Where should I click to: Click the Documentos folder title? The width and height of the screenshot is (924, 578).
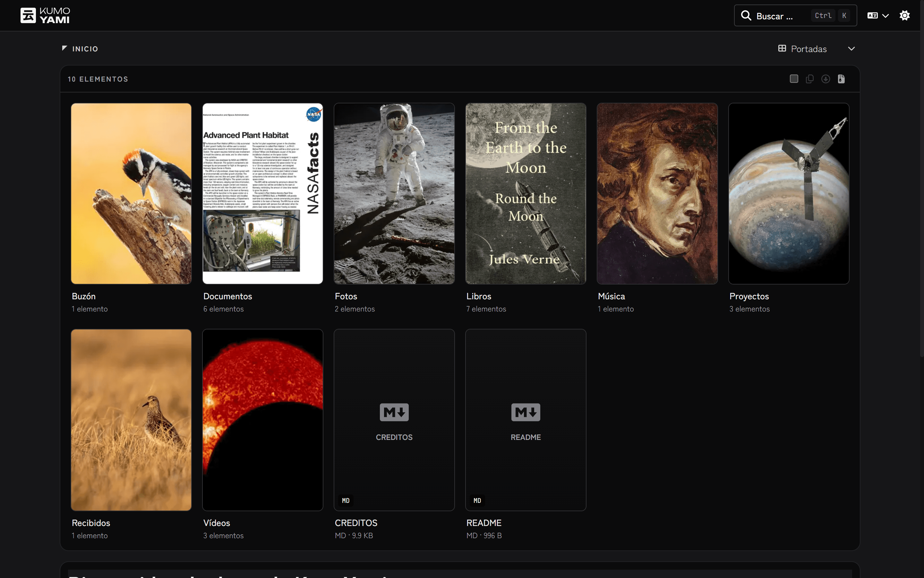pos(227,296)
